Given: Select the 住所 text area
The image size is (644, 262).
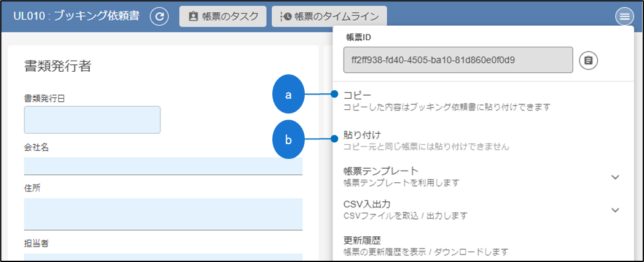Looking at the screenshot, I should (163, 214).
